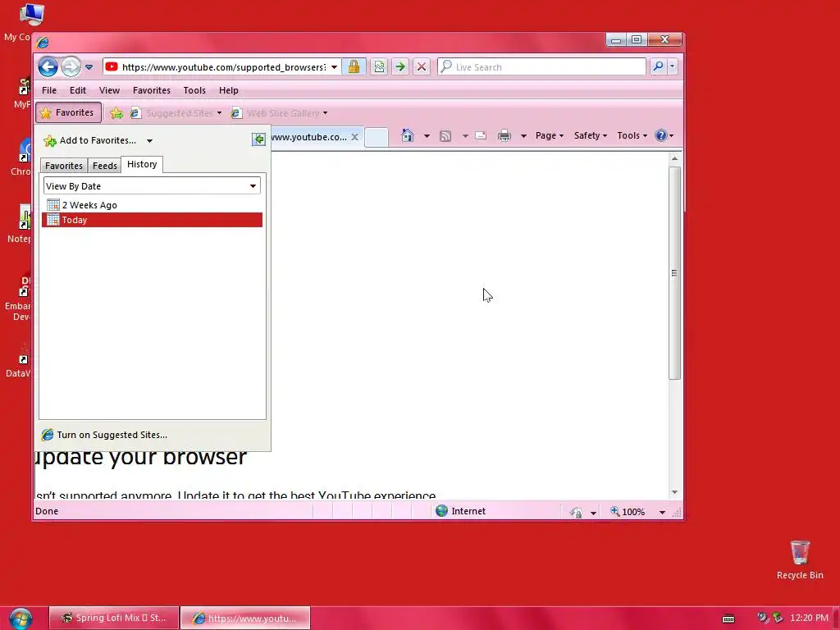Click the 100% zoom level button
This screenshot has width=840, height=630.
click(x=628, y=512)
